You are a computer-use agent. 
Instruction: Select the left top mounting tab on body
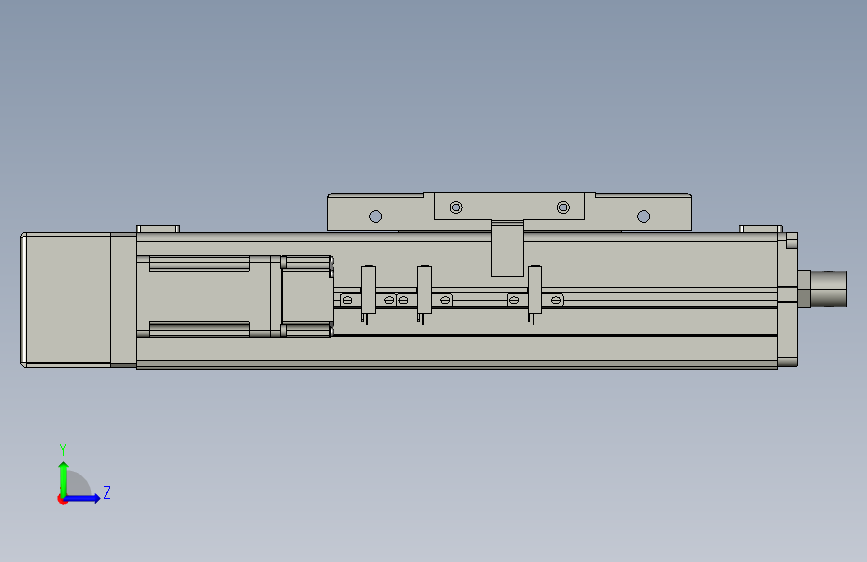tap(158, 228)
